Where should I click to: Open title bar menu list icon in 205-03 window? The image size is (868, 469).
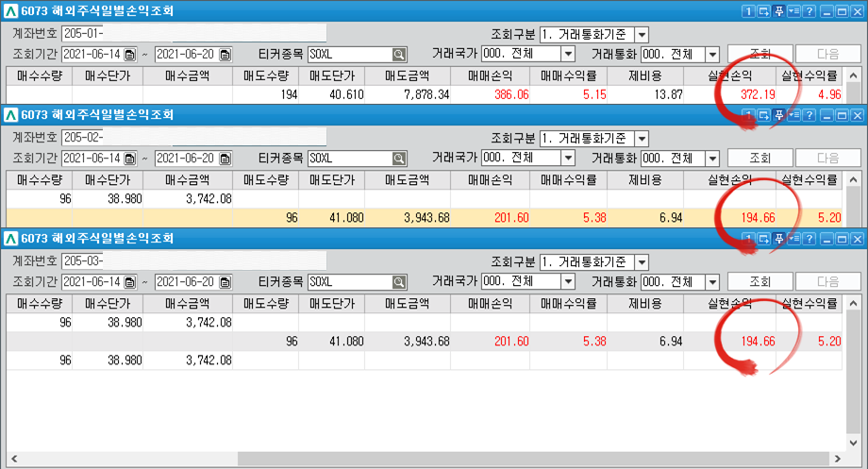[793, 239]
